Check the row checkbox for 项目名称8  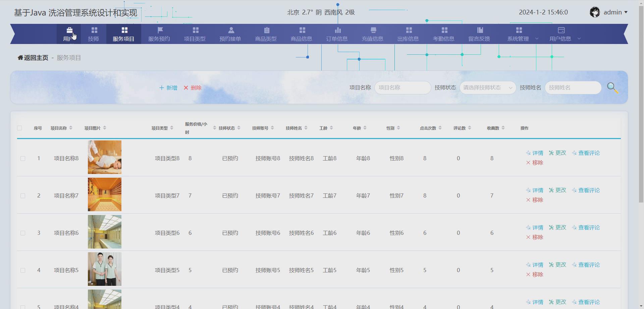(x=23, y=158)
